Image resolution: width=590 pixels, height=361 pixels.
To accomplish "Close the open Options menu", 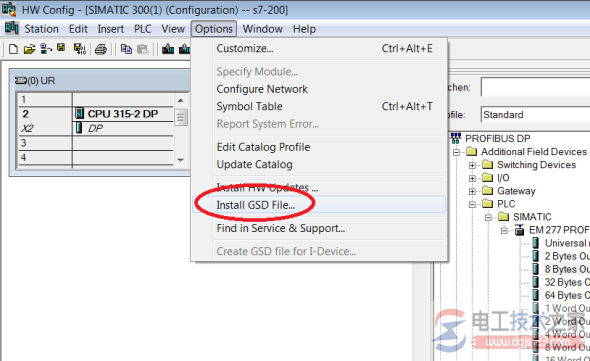I will (x=214, y=29).
